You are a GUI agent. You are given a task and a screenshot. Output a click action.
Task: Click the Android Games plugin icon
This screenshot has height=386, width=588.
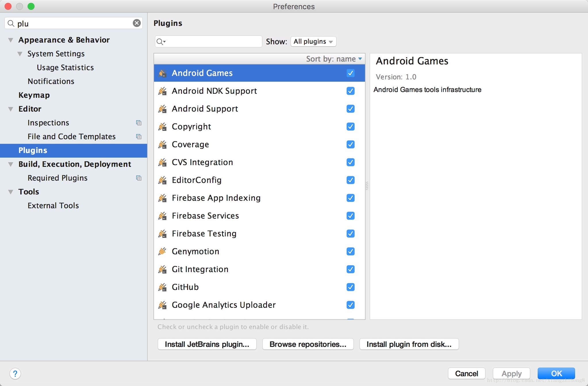pos(162,73)
